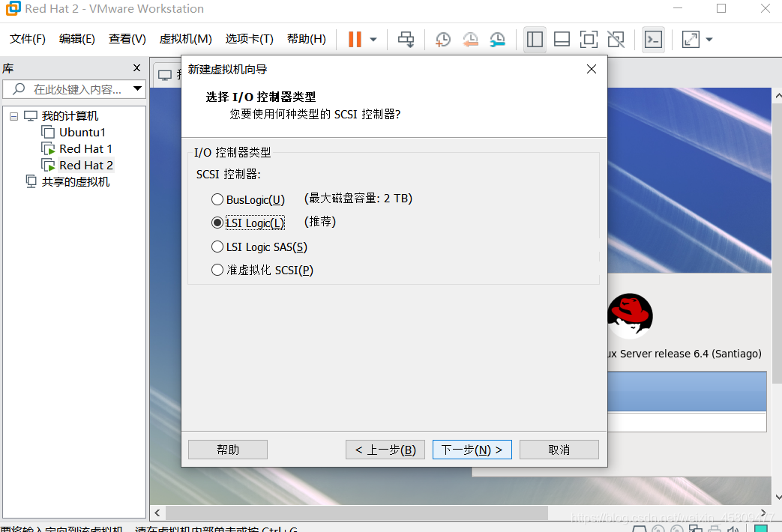The width and height of the screenshot is (782, 532).
Task: Open the snapshot manager icon
Action: 497,40
